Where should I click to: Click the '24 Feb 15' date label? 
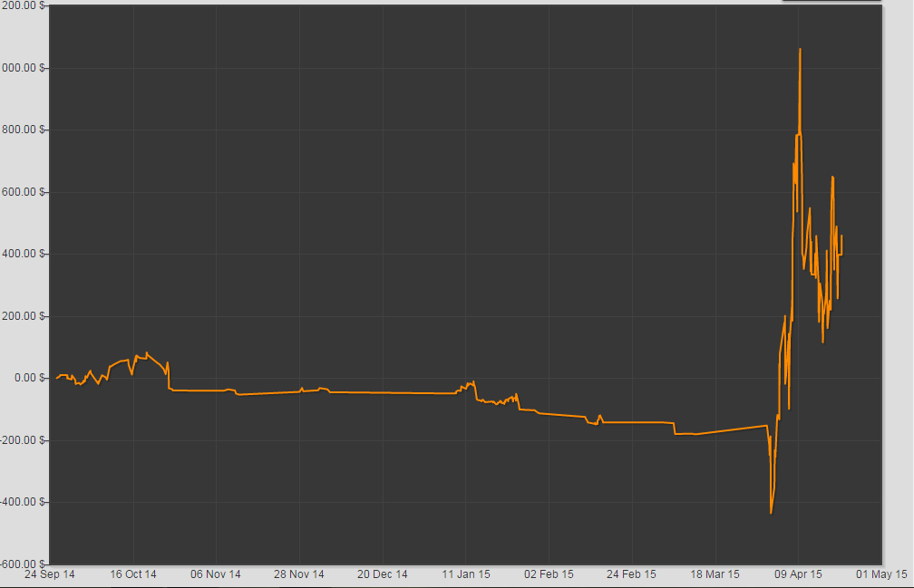pos(631,574)
